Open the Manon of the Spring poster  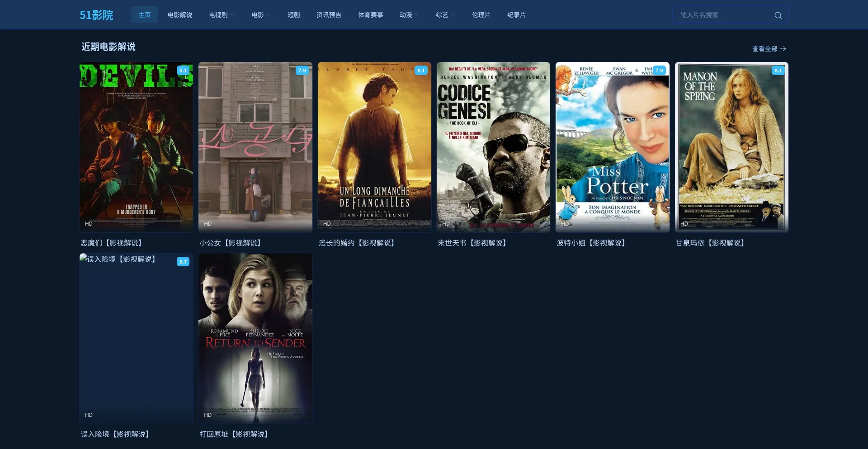coord(731,147)
